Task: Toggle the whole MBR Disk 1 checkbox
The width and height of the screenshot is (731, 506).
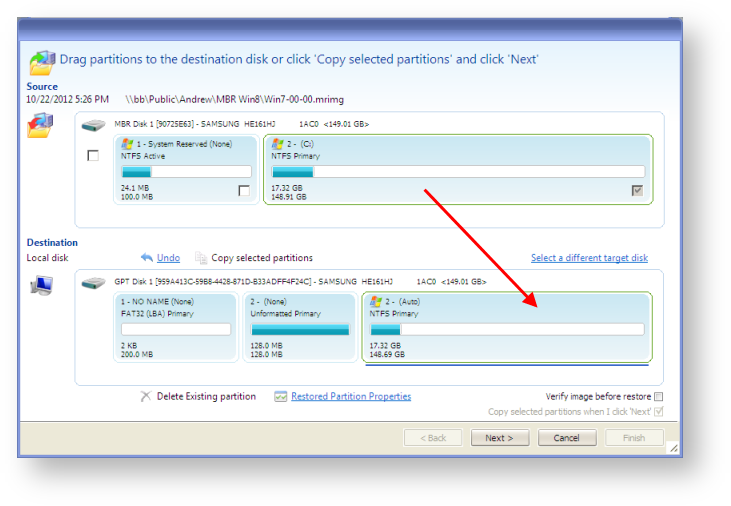Action: click(93, 155)
